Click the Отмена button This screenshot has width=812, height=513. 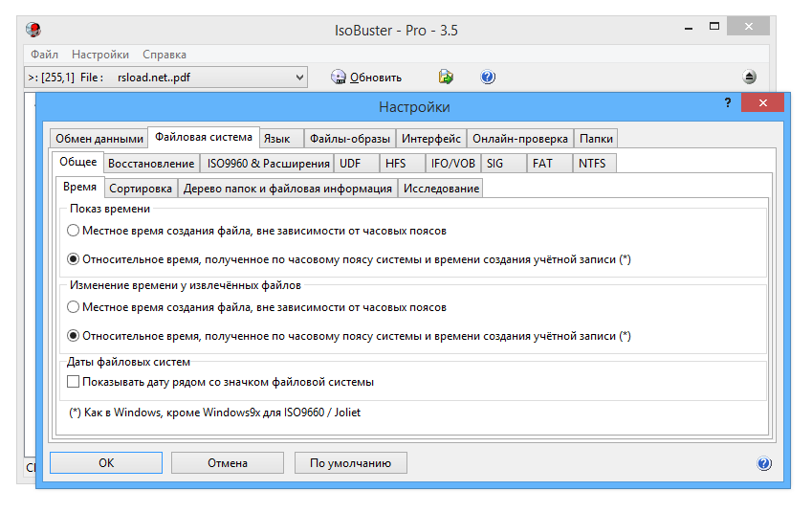(x=228, y=462)
